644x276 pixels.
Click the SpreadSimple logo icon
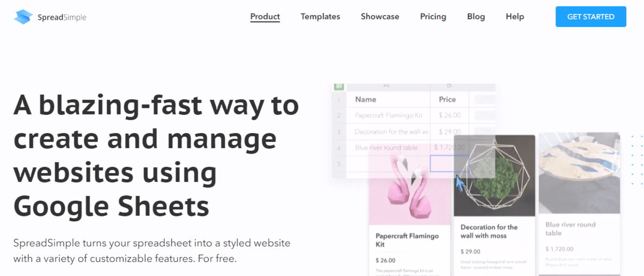pyautogui.click(x=23, y=17)
